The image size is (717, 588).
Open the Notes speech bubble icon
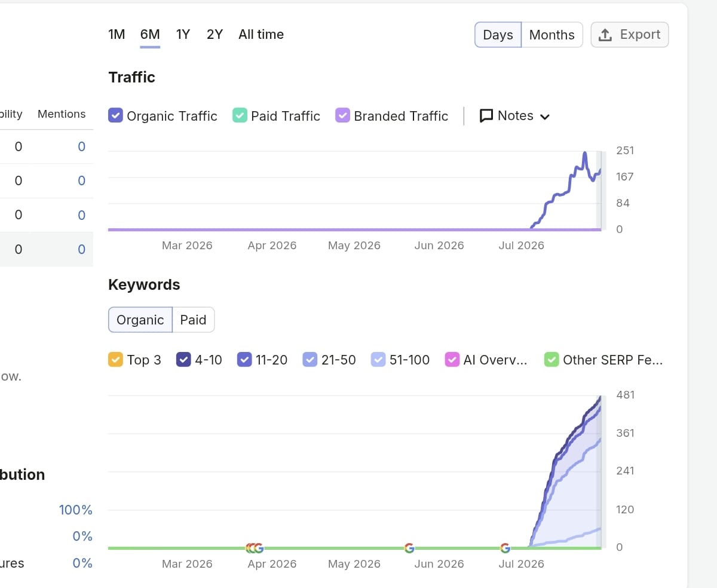click(x=486, y=116)
